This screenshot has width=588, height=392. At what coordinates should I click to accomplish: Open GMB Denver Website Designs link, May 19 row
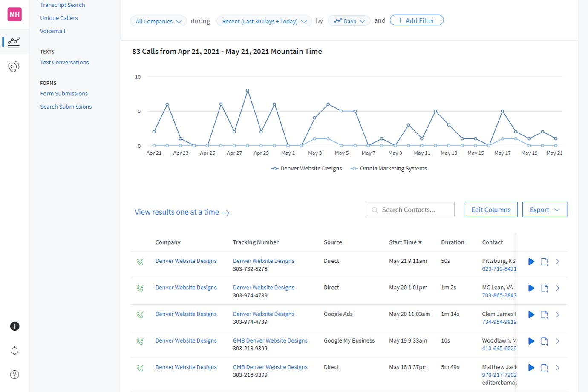270,340
